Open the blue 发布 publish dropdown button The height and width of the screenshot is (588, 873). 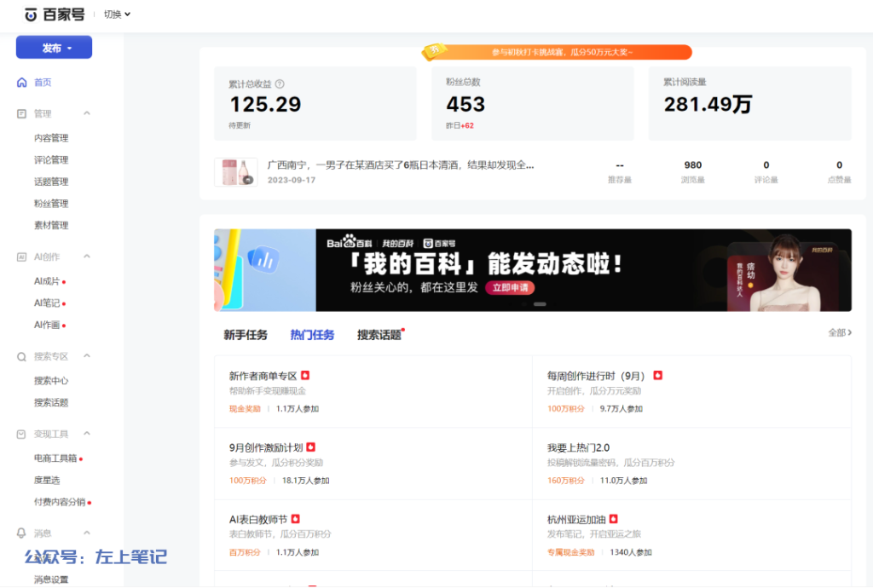point(54,47)
